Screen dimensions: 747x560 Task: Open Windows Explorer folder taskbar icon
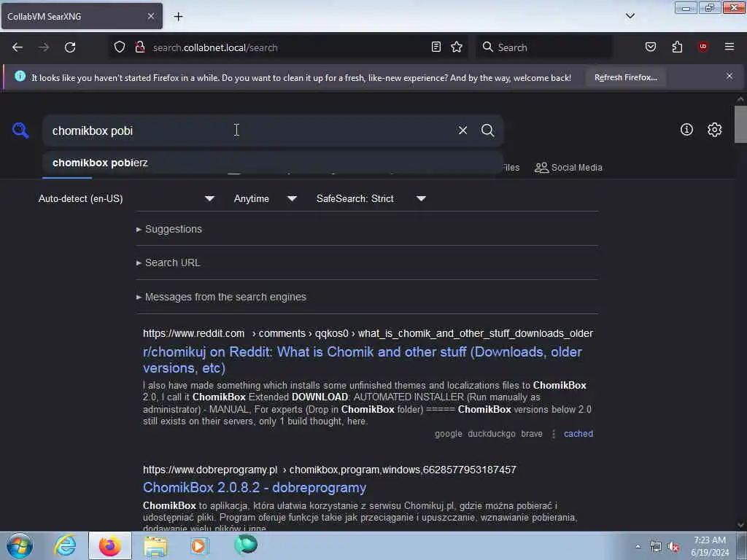pyautogui.click(x=155, y=547)
